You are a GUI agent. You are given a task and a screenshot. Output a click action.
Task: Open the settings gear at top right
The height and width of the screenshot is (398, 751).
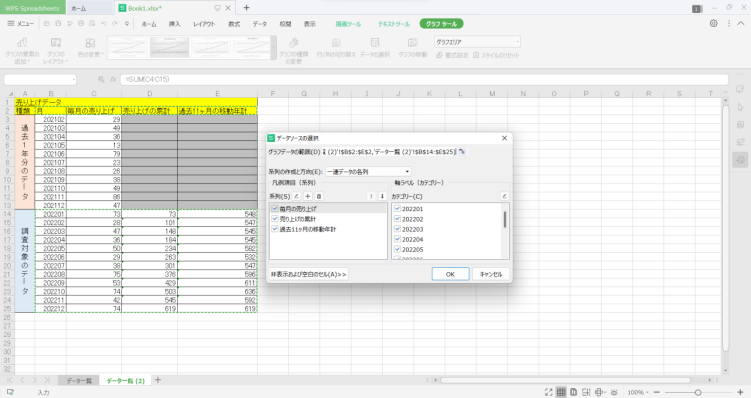(714, 23)
